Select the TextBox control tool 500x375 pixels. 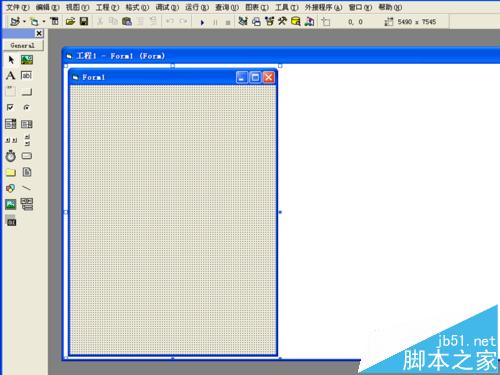(x=27, y=76)
